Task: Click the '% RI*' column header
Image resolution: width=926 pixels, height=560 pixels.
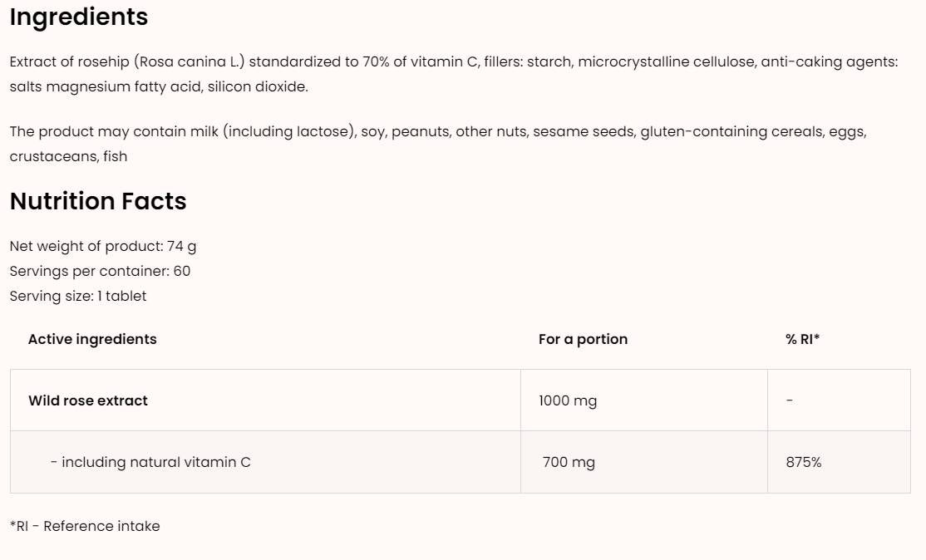Action: tap(802, 339)
